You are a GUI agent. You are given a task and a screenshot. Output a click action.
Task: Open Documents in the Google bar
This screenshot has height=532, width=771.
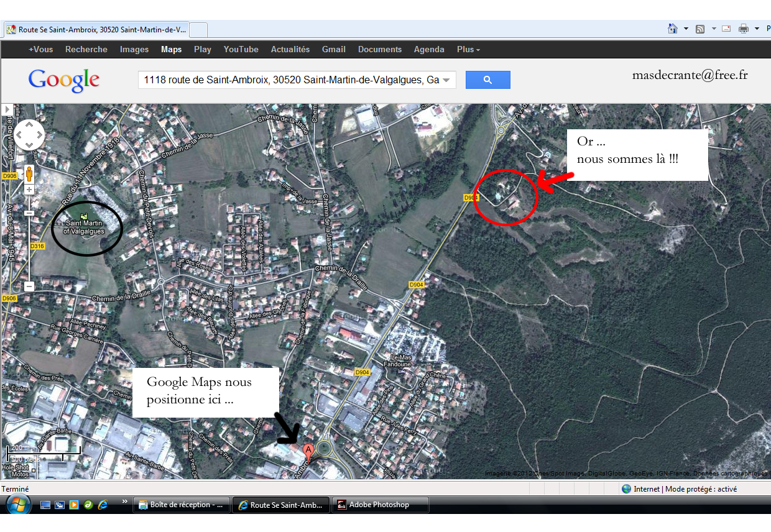pyautogui.click(x=380, y=50)
